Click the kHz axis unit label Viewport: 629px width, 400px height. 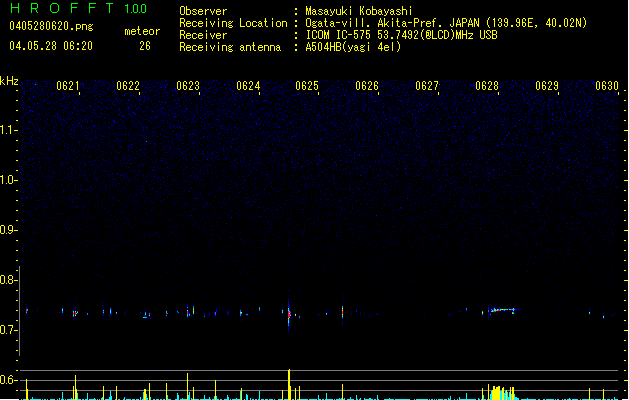[9, 81]
